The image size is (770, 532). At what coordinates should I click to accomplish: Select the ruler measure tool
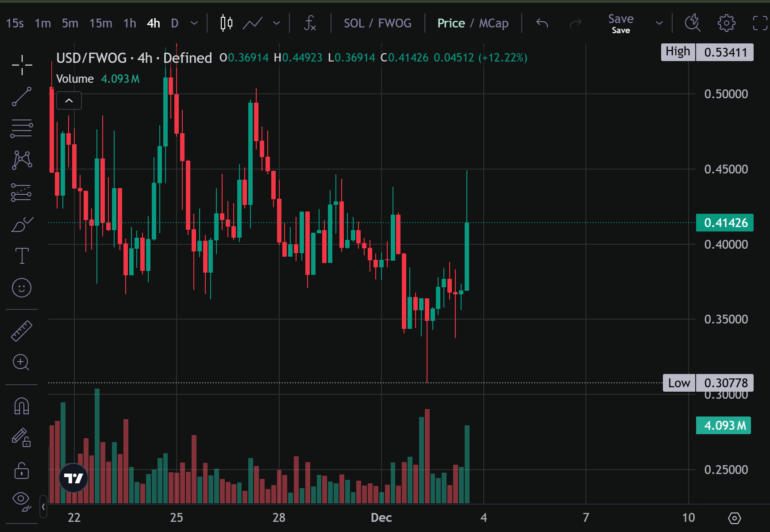pos(21,331)
